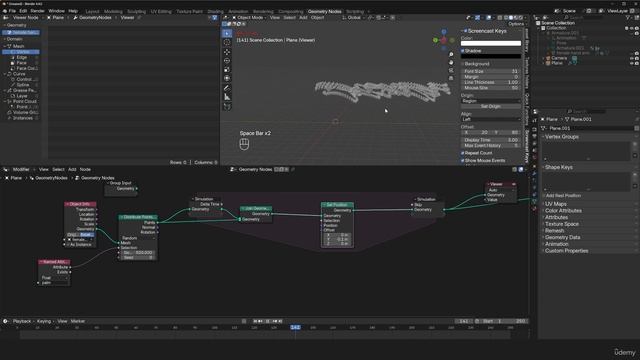Select the Transform tool in viewport toolbar
640x360 pixels.
(x=227, y=78)
